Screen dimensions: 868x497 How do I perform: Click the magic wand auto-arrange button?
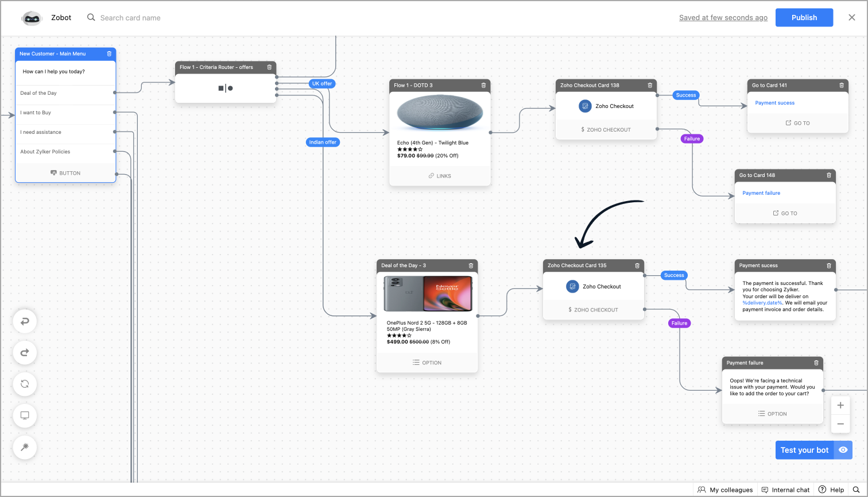pyautogui.click(x=25, y=447)
